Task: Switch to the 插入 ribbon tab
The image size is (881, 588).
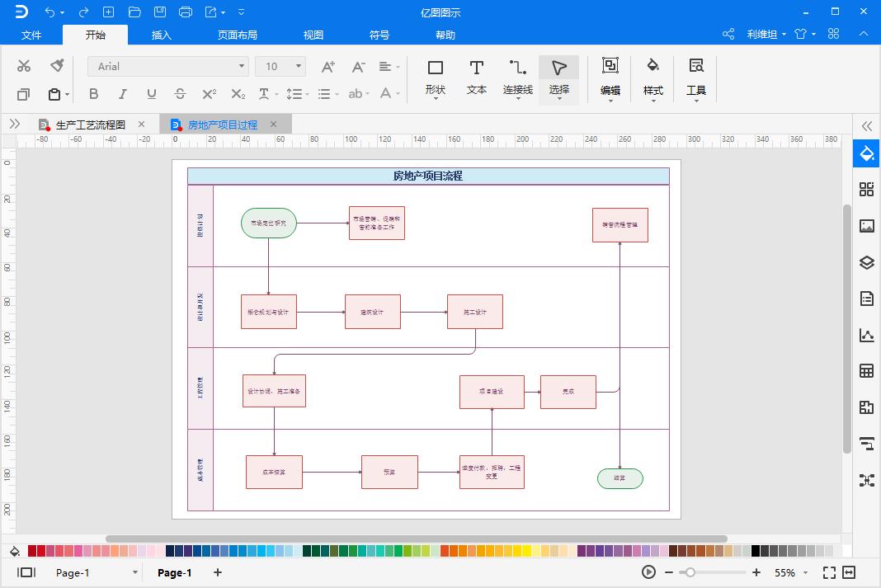Action: coord(162,35)
